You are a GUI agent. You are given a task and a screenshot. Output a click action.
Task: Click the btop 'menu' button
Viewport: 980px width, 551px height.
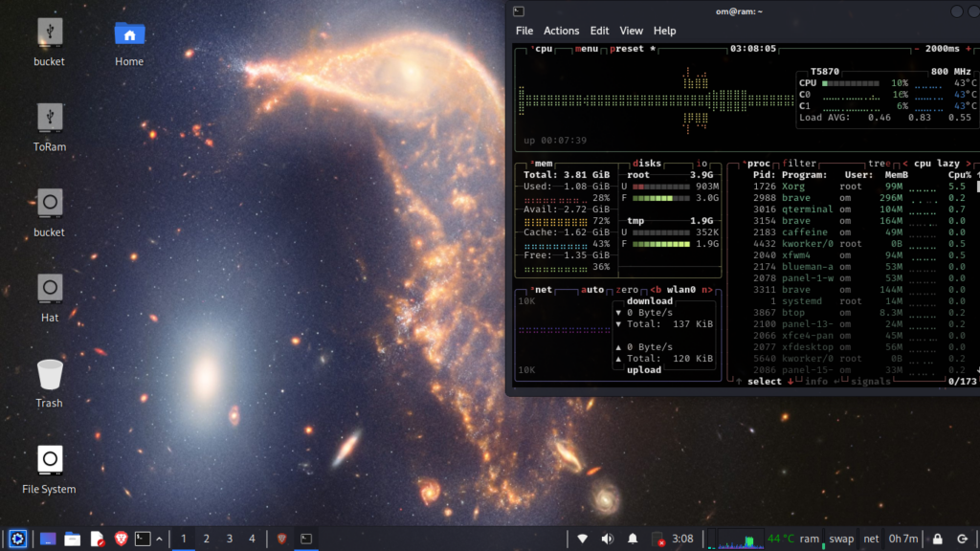[586, 49]
